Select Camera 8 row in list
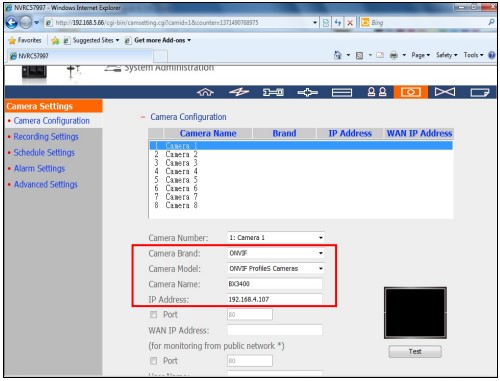500x381 pixels. pyautogui.click(x=301, y=205)
